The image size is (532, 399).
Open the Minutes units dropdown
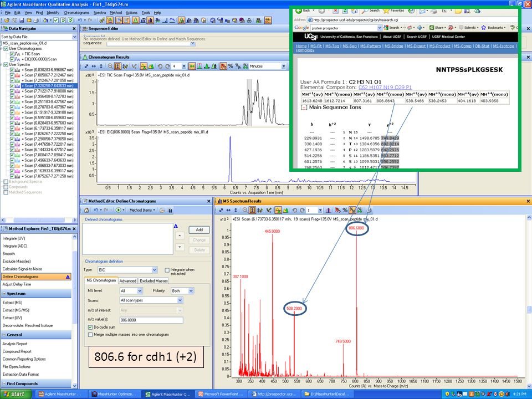(x=284, y=66)
